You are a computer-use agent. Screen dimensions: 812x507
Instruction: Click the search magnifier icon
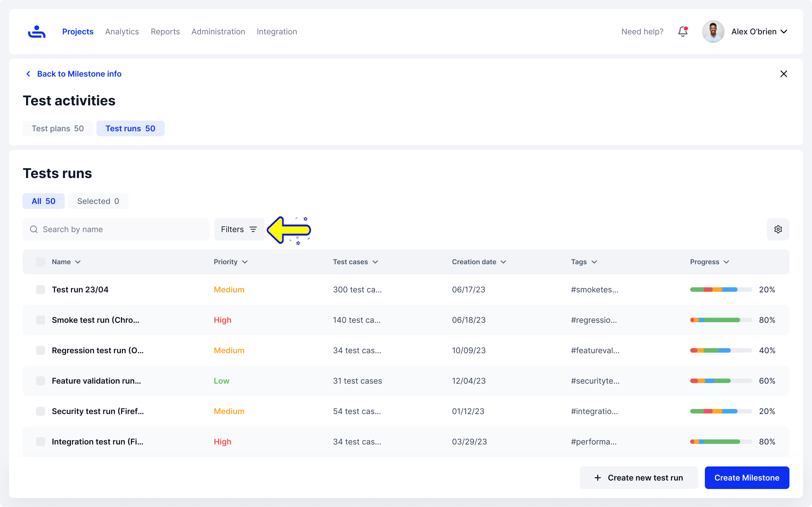34,229
